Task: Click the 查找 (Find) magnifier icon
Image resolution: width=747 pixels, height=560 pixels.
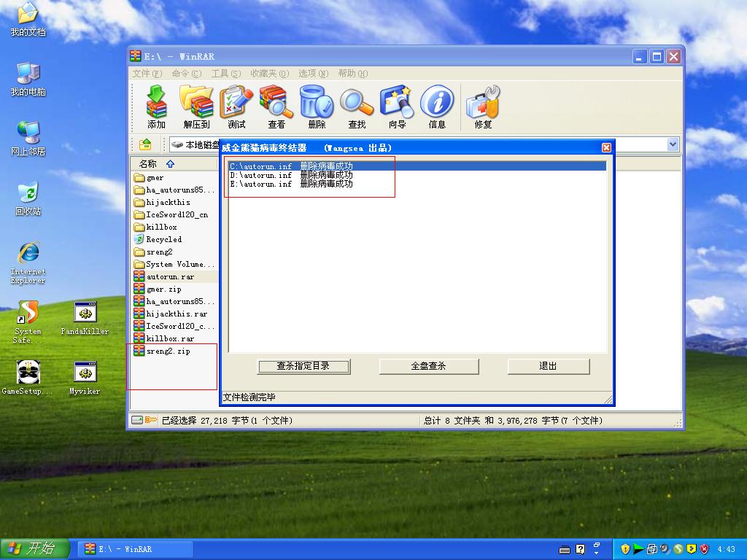Action: click(x=357, y=106)
